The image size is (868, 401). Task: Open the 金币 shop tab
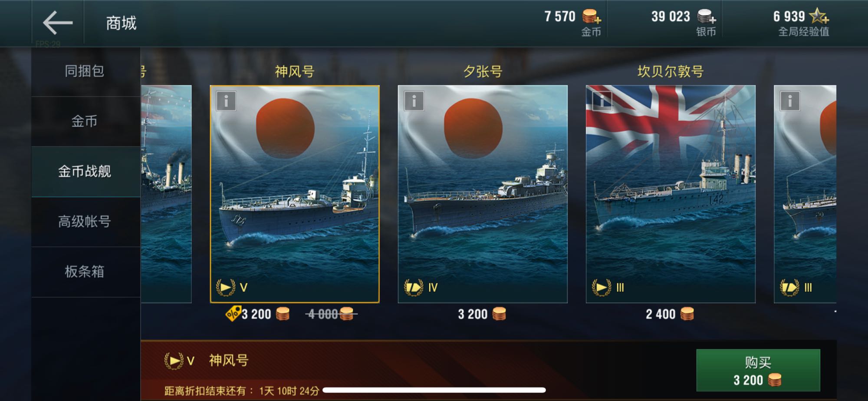85,122
